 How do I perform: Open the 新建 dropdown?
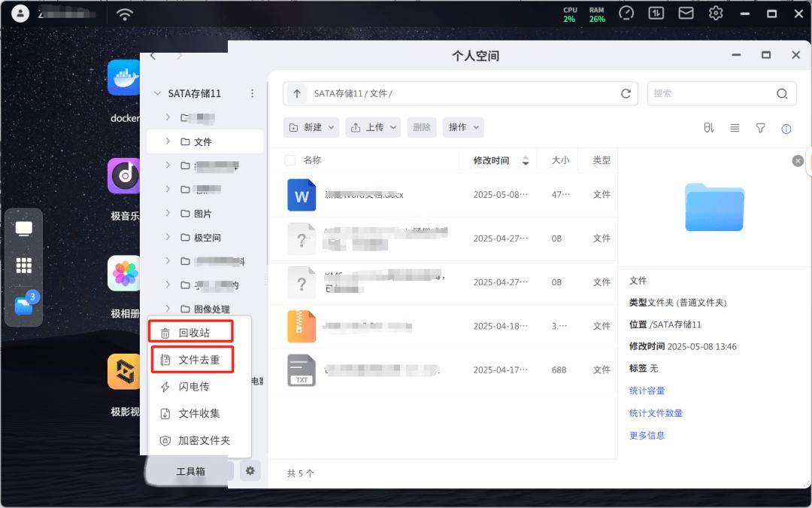point(311,127)
